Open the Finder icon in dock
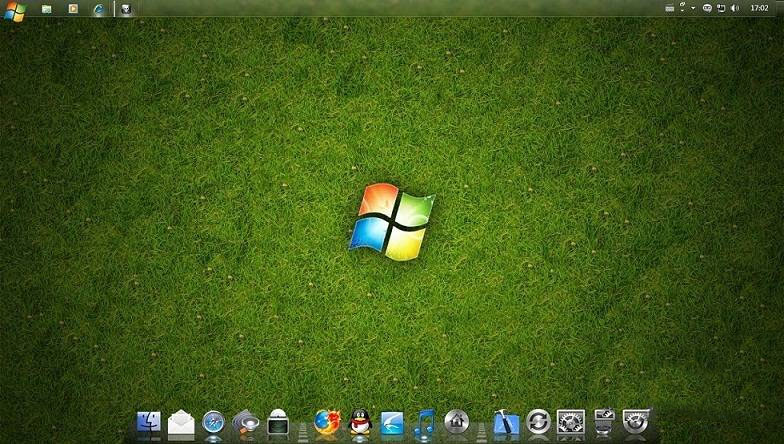Image resolution: width=784 pixels, height=444 pixels. (x=149, y=422)
